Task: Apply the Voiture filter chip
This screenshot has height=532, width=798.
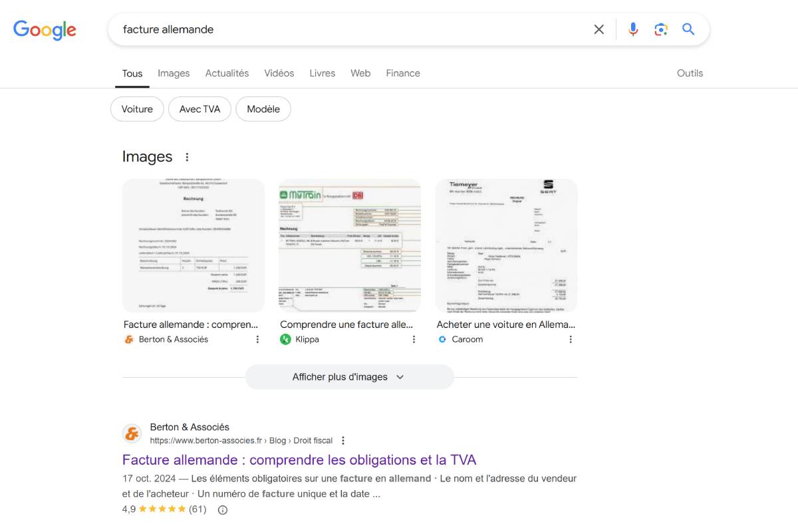Action: pyautogui.click(x=137, y=109)
